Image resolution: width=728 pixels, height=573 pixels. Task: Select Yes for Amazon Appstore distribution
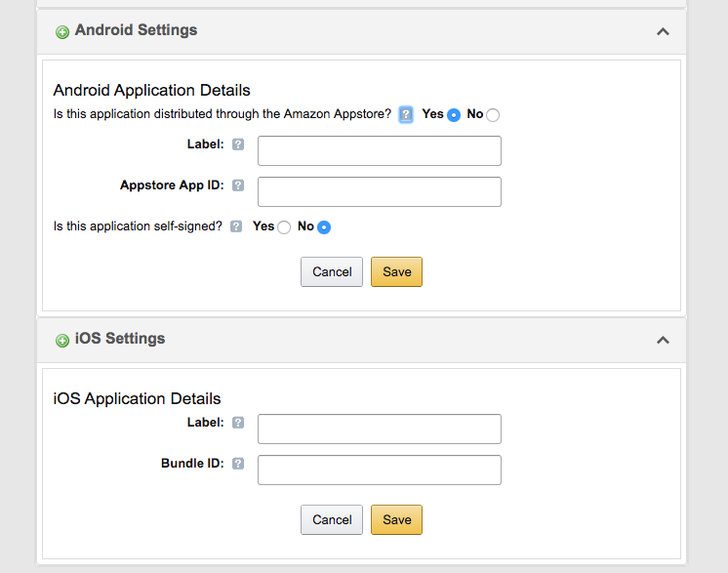click(454, 115)
